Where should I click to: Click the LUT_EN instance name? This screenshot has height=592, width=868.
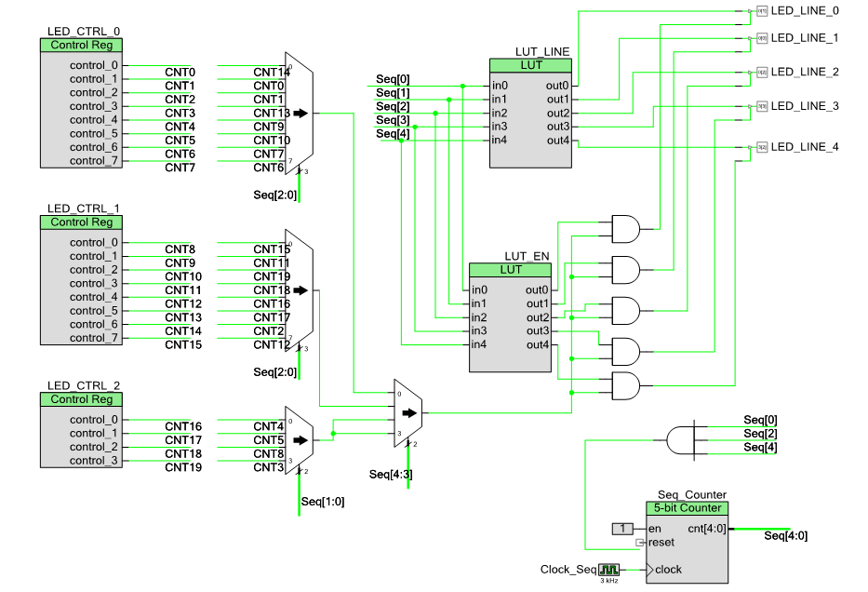(527, 256)
